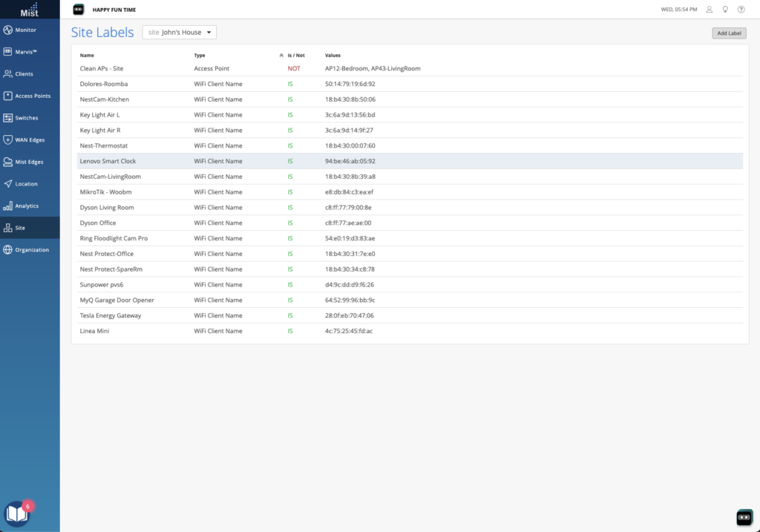
Task: Open WAN Edges menu item
Action: pos(30,140)
